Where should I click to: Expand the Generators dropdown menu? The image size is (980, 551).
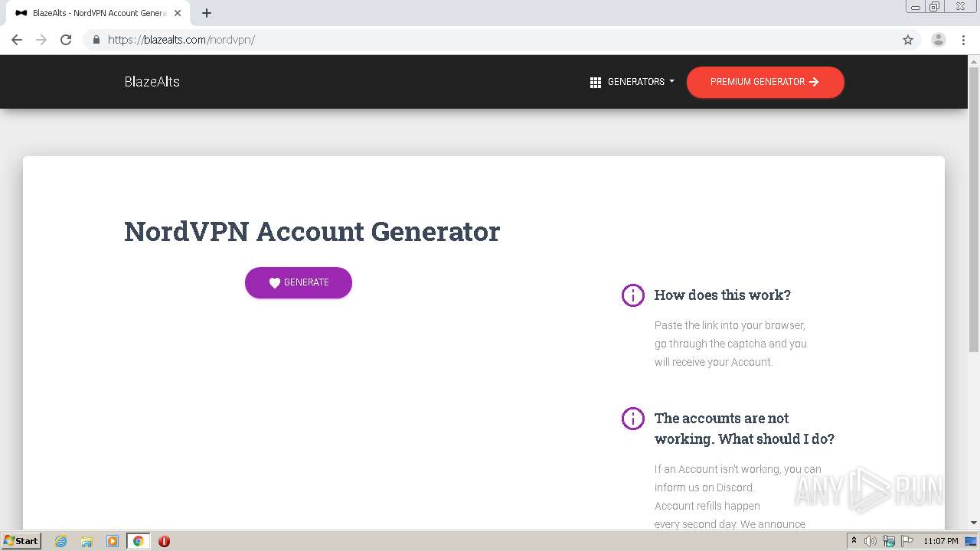coord(632,82)
